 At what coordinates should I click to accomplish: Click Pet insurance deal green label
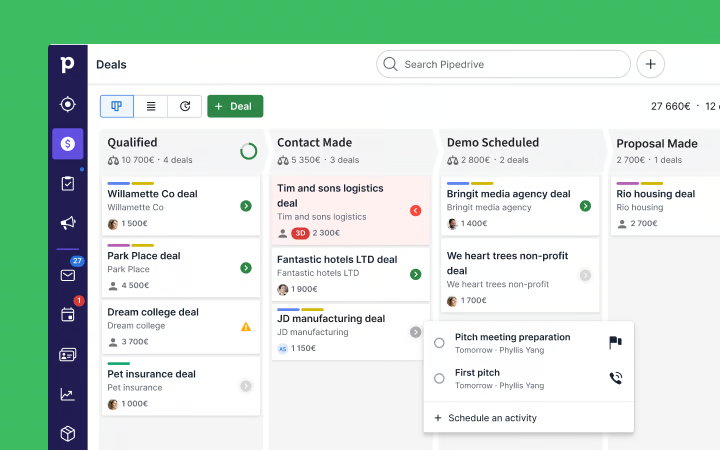(118, 364)
